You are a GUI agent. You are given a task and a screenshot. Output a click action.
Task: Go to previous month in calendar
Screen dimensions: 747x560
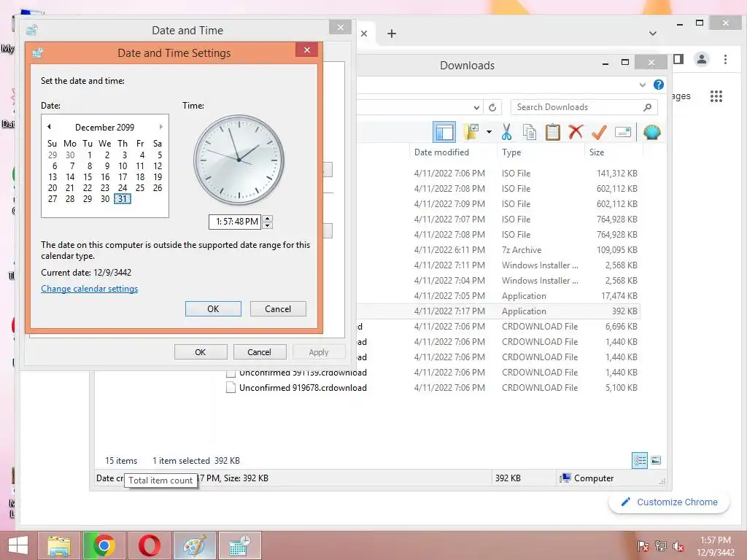(x=49, y=127)
